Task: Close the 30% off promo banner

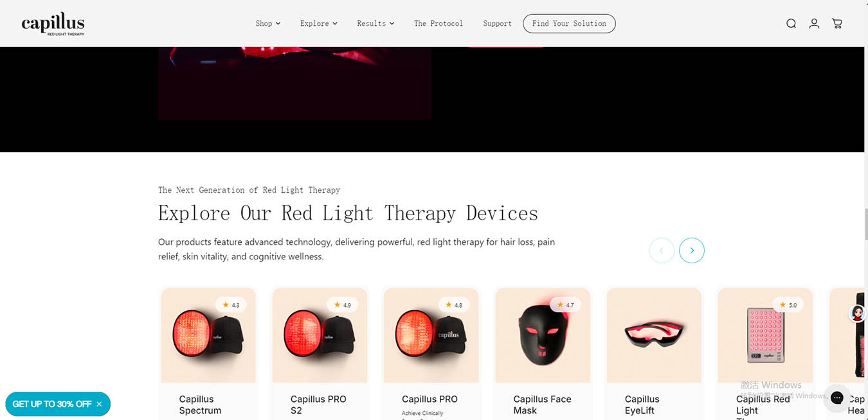Action: pos(99,404)
